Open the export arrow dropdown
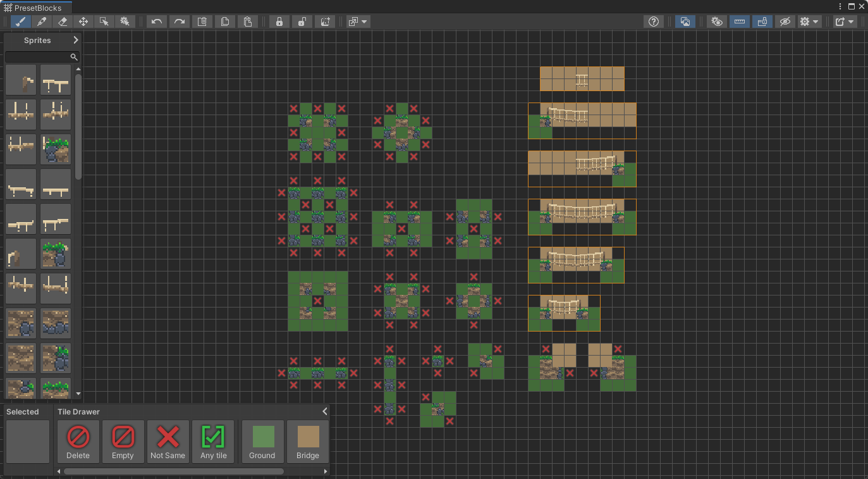 844,22
